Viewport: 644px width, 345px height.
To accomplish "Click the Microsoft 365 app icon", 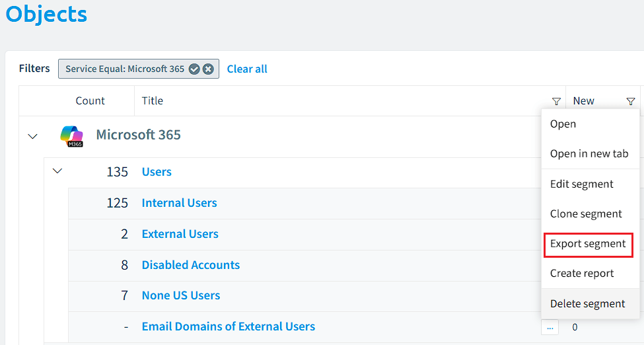I will (x=71, y=136).
